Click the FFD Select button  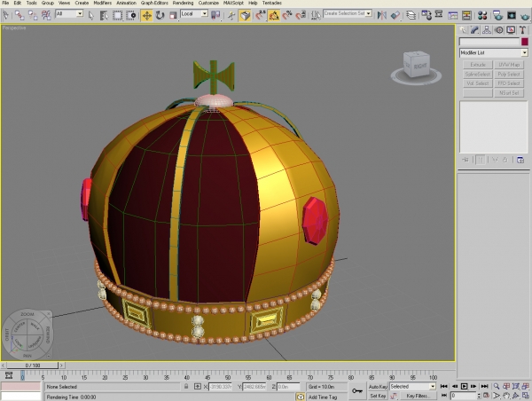[509, 83]
